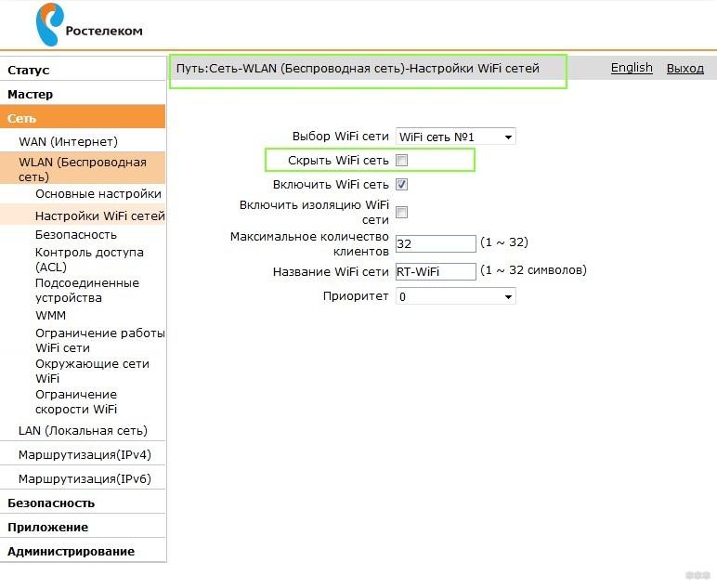Check the Скрыть WiFi сеть checkbox
717x588 pixels.
tap(401, 161)
